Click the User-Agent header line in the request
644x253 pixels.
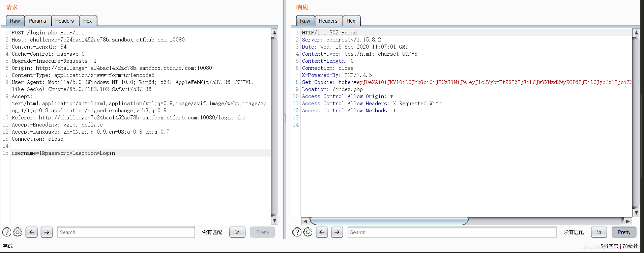coord(132,86)
